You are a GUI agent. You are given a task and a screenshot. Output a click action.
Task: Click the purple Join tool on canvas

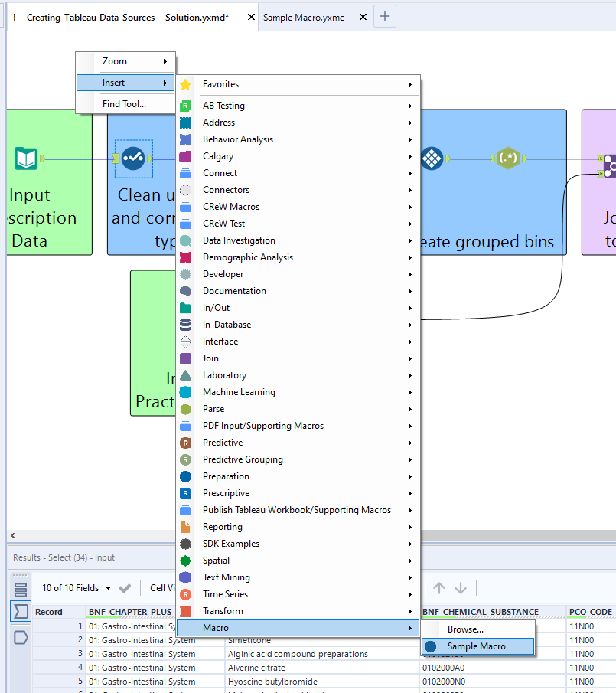click(x=610, y=166)
